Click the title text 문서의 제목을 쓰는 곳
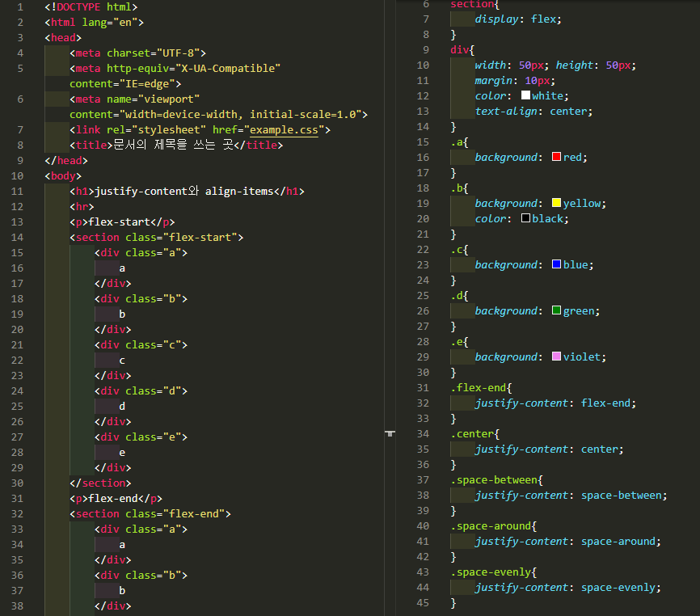The height and width of the screenshot is (616, 700). click(174, 145)
